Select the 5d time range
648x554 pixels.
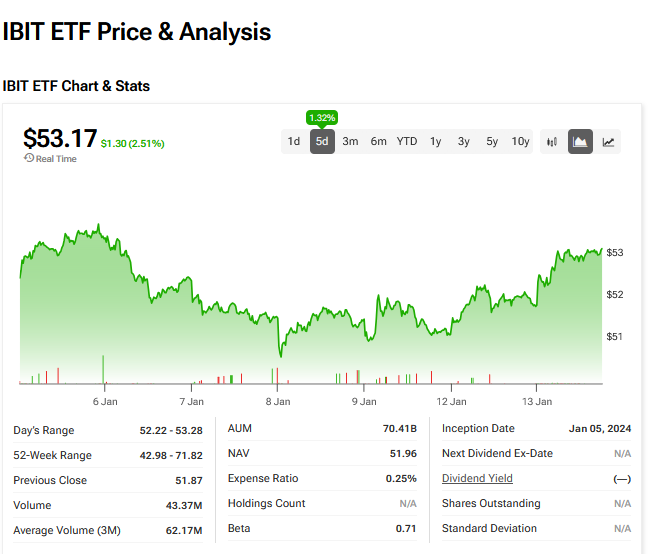click(x=322, y=142)
